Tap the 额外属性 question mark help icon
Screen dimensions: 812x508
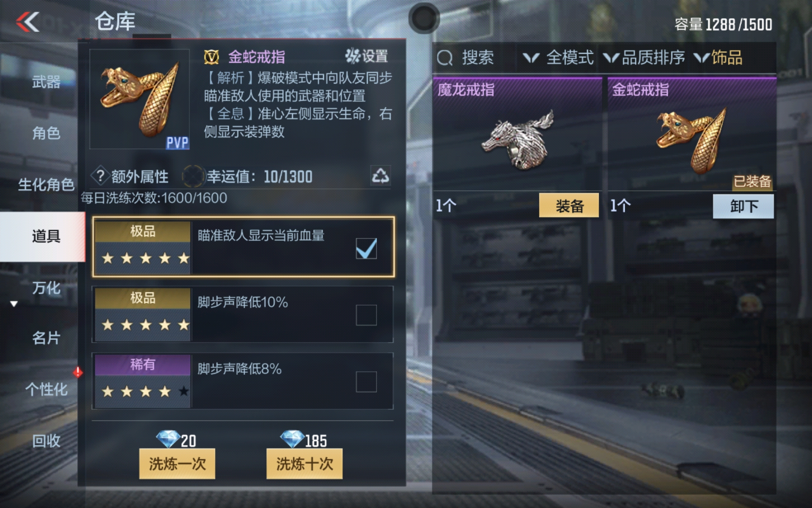(x=100, y=176)
